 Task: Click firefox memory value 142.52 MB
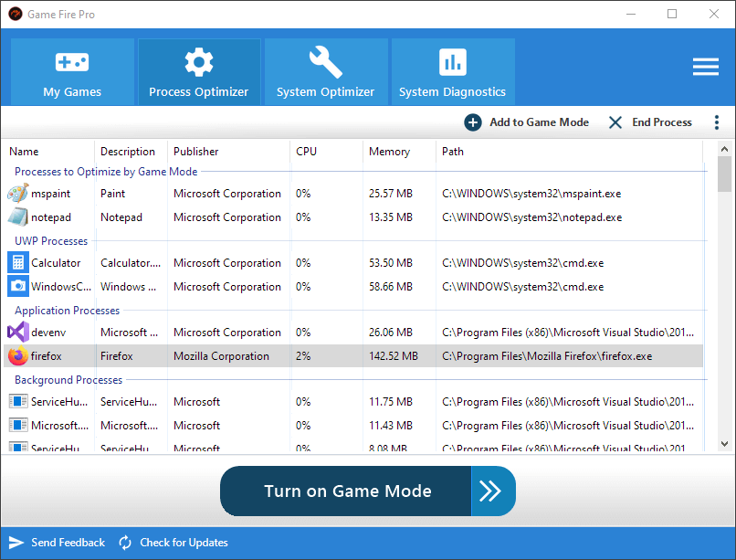394,356
